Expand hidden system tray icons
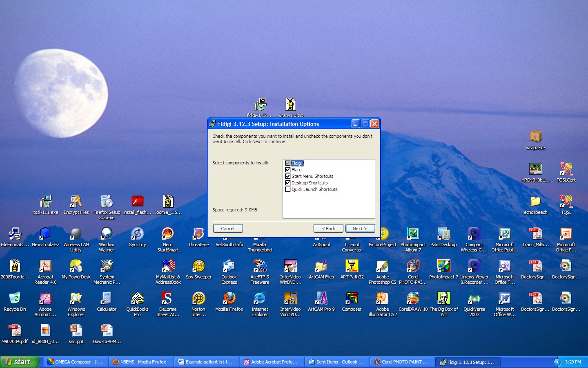Screen dimensions: 588x368 pyautogui.click(x=557, y=362)
